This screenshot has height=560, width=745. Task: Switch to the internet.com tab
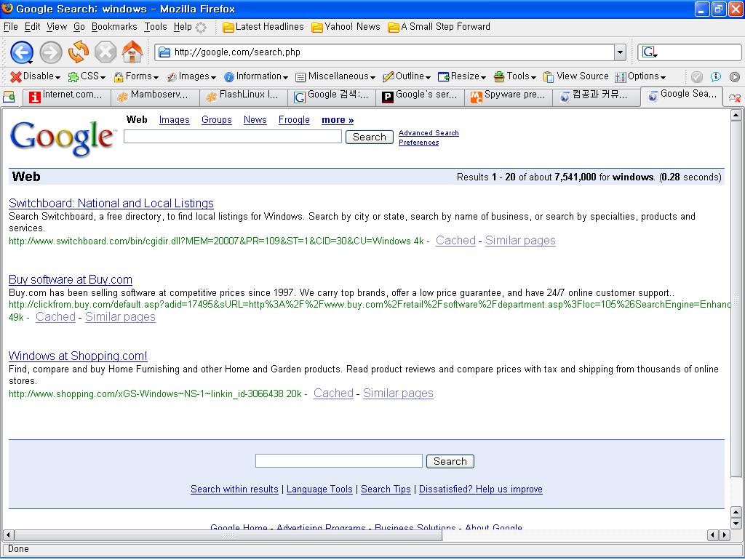(x=66, y=97)
